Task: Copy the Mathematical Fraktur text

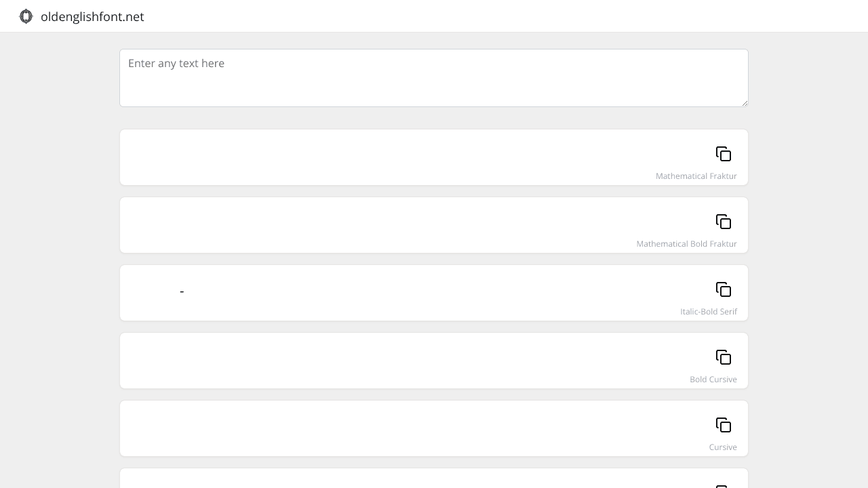Action: point(724,154)
